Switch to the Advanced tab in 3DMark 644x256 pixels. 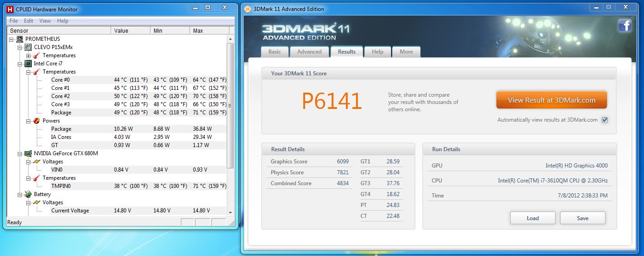pos(309,52)
